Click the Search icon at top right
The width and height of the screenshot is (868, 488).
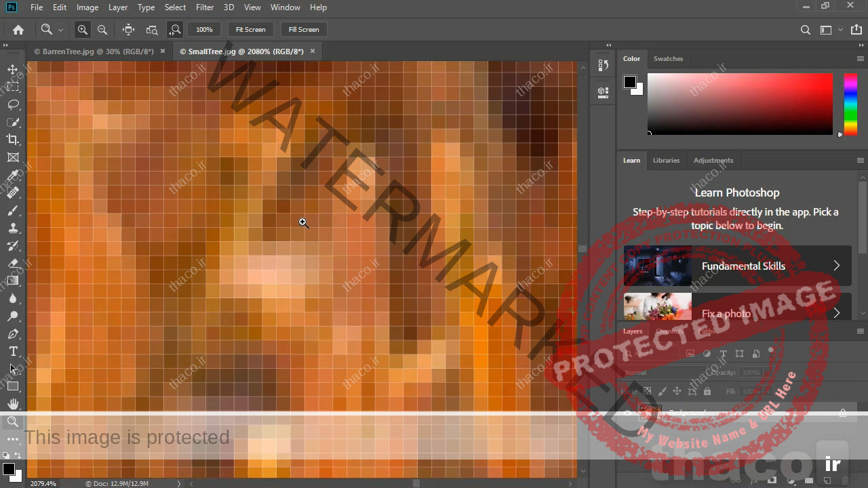(805, 29)
